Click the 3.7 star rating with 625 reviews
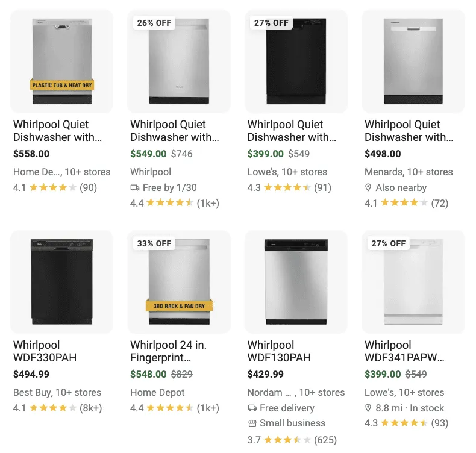 coord(292,440)
